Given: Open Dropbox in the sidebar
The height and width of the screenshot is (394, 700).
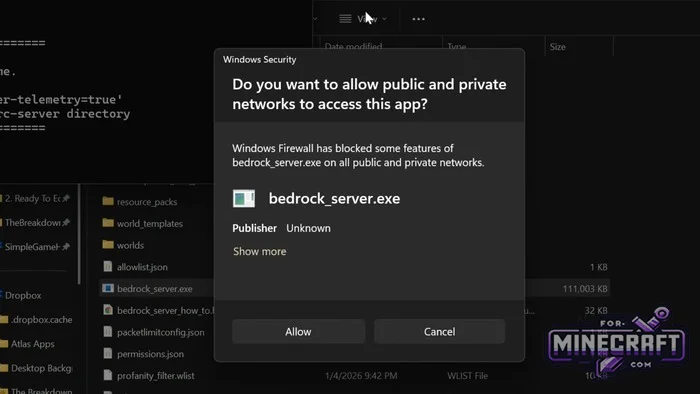Looking at the screenshot, I should click(22, 295).
